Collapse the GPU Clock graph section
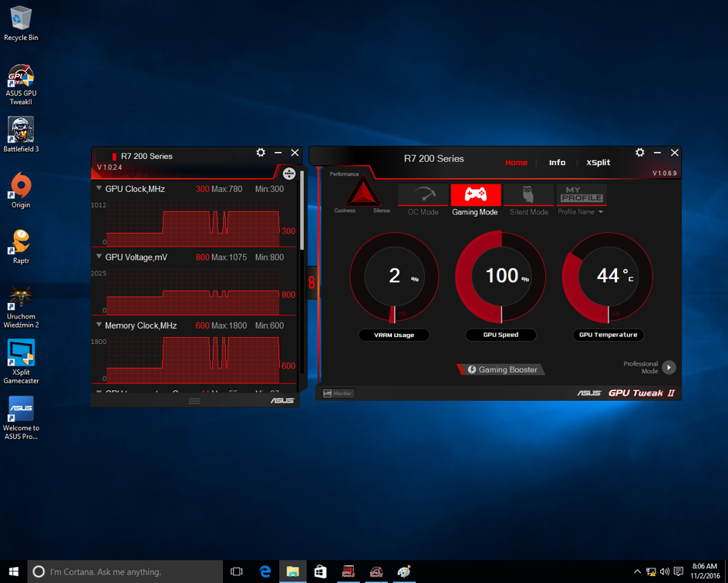Screen dimensions: 728x583 99,189
